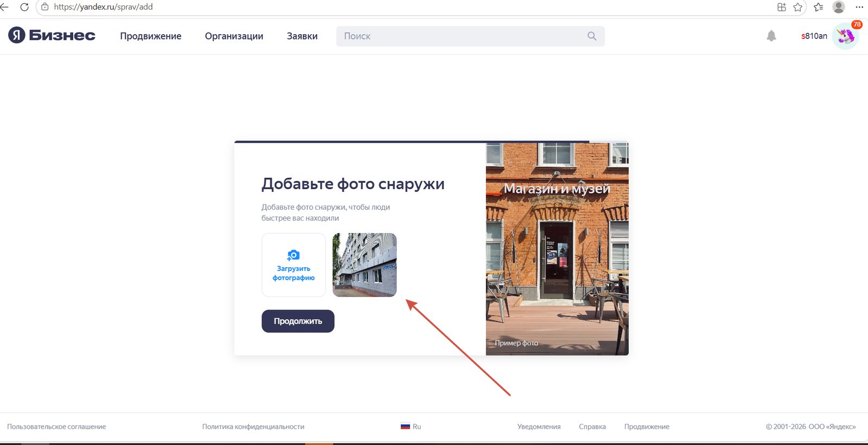
Task: Open browser extensions apps icon
Action: pos(782,7)
